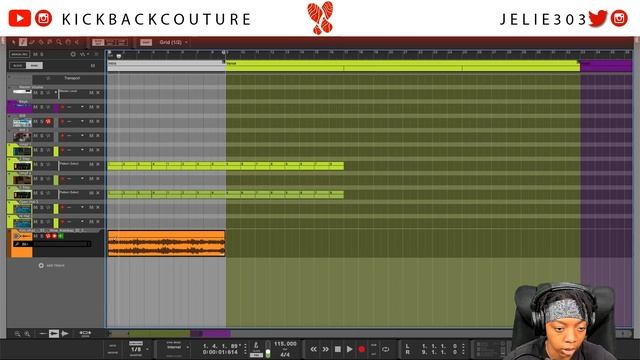The width and height of the screenshot is (640, 360).
Task: Select the Razor tool
Action: click(x=40, y=42)
